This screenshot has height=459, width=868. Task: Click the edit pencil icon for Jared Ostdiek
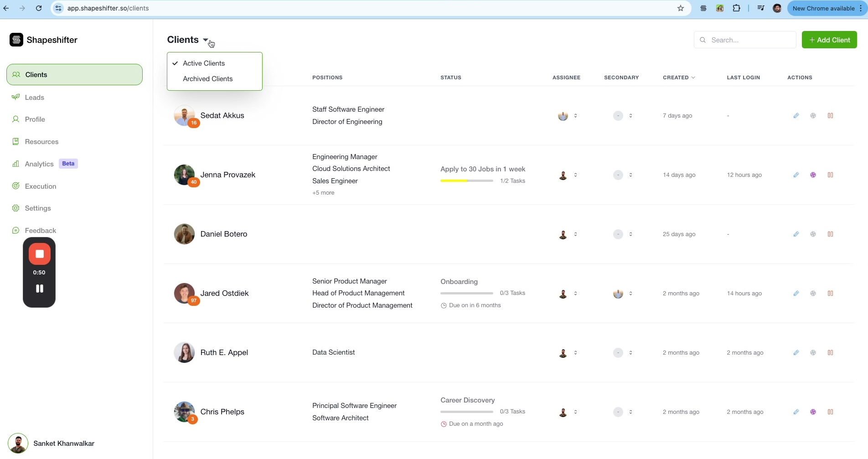[x=796, y=294]
